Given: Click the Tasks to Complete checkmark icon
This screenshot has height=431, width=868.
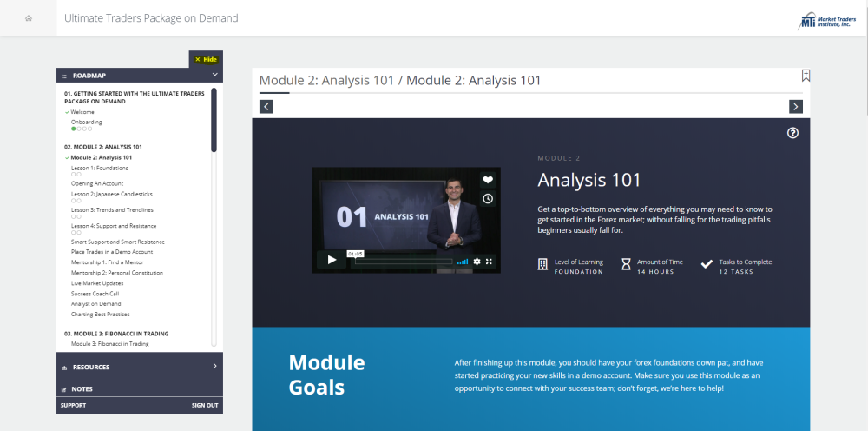Looking at the screenshot, I should tap(707, 264).
